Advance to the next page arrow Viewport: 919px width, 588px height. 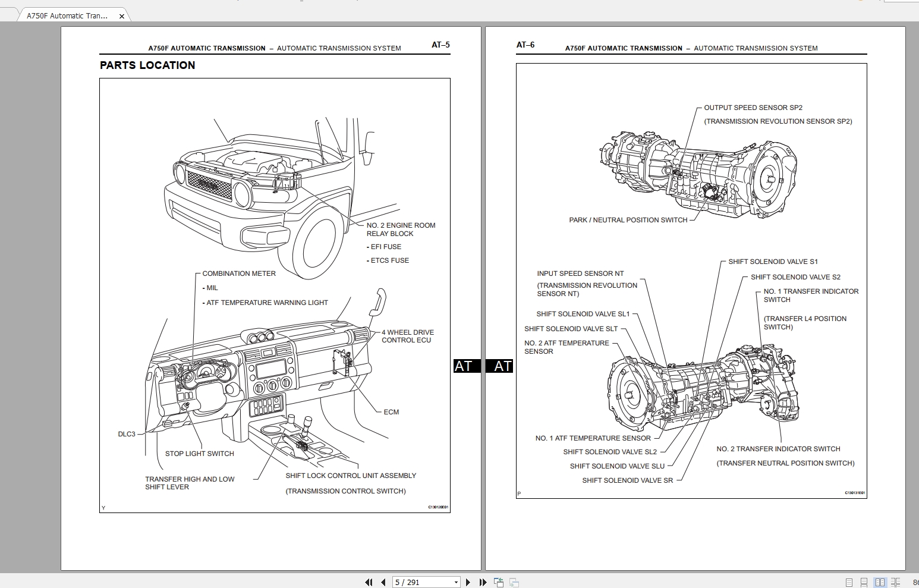[468, 582]
